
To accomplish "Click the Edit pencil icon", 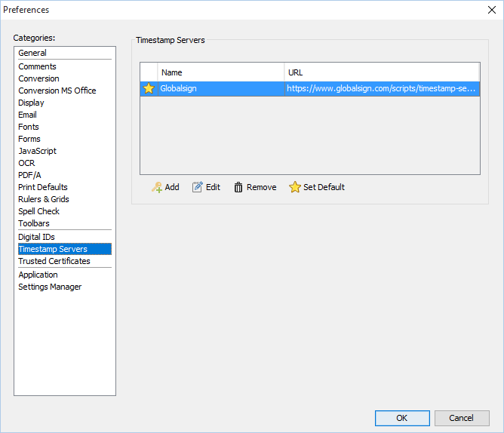I will [x=198, y=187].
